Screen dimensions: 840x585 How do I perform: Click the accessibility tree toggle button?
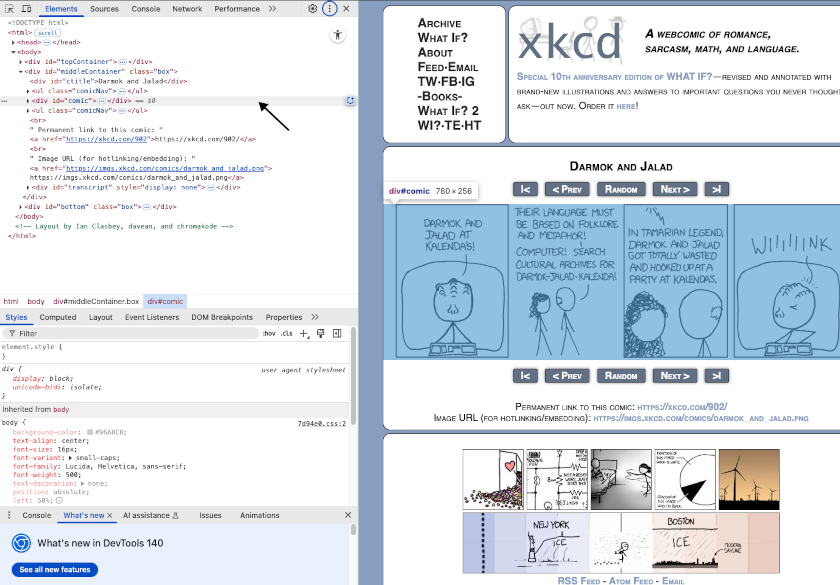(338, 35)
